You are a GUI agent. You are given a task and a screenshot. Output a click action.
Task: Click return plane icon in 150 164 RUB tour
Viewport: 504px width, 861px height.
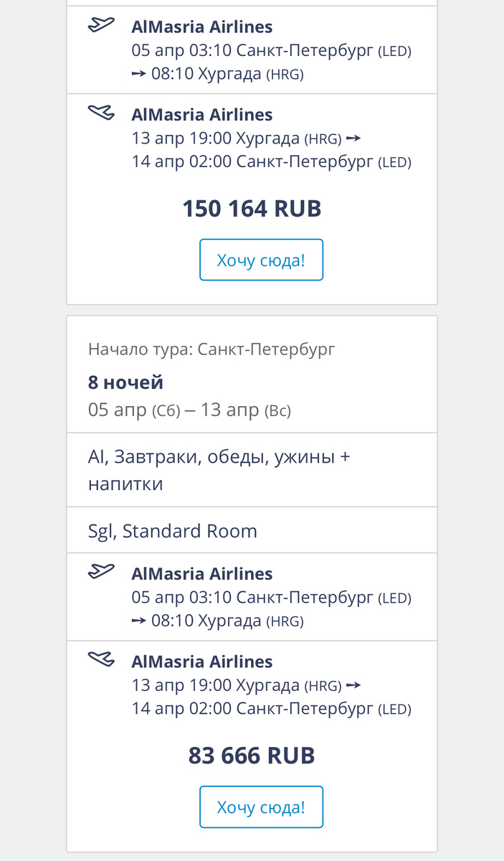[101, 113]
